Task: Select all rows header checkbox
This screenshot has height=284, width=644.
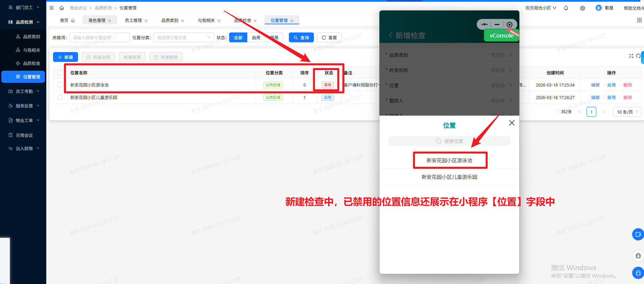Action: pos(60,73)
